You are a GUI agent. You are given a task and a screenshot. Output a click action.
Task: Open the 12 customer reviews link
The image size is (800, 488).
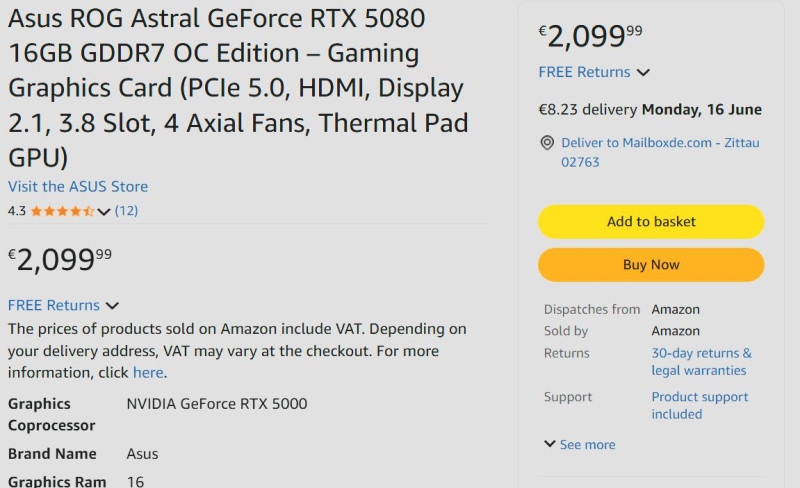point(127,211)
